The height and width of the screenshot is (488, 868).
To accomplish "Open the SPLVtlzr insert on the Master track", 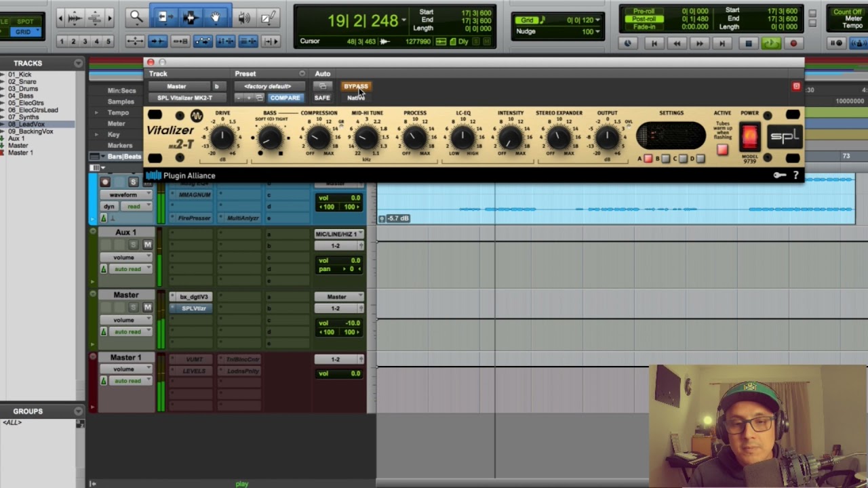I will [194, 308].
